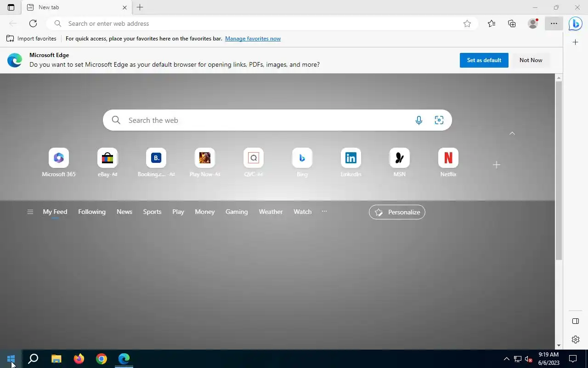Show hidden system tray icons
Image resolution: width=588 pixels, height=368 pixels.
pyautogui.click(x=507, y=359)
